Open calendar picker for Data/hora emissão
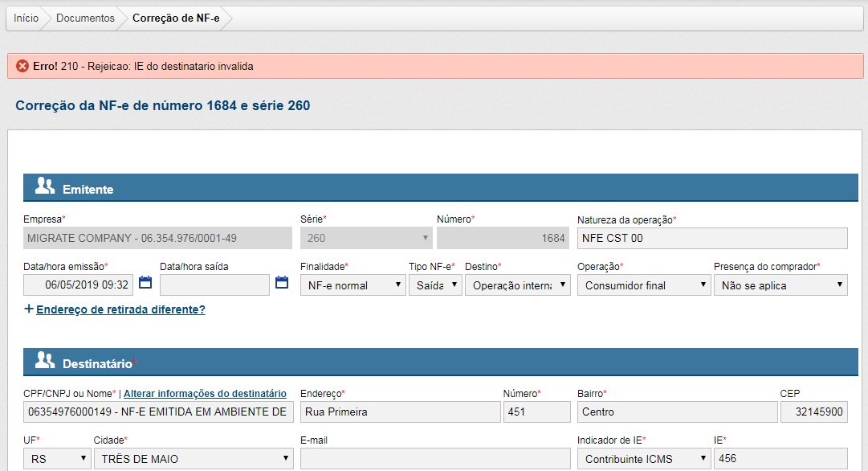The height and width of the screenshot is (471, 868). click(145, 283)
